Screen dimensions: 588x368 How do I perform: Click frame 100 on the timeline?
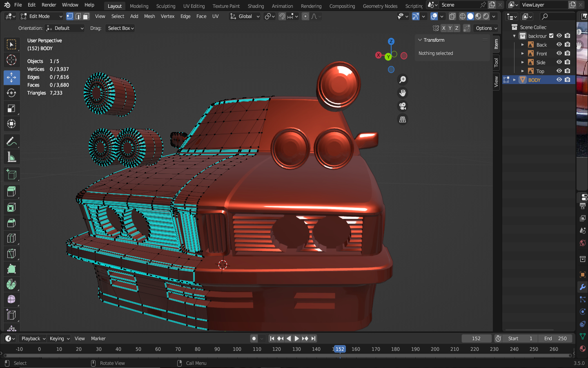(237, 349)
